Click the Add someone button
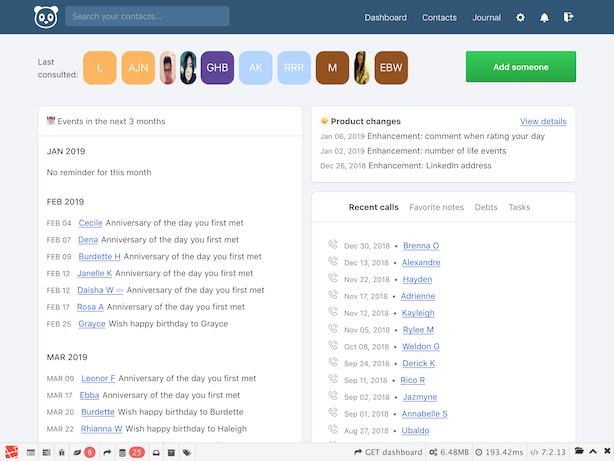614x461 pixels. [x=521, y=67]
